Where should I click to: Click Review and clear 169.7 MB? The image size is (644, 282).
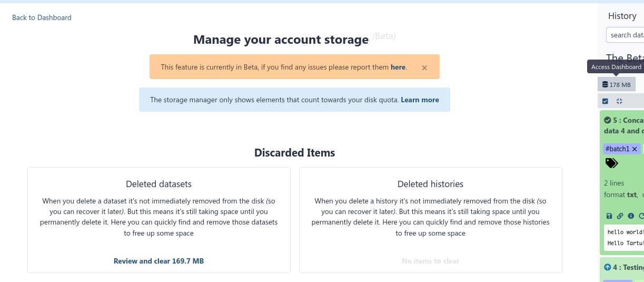click(158, 261)
